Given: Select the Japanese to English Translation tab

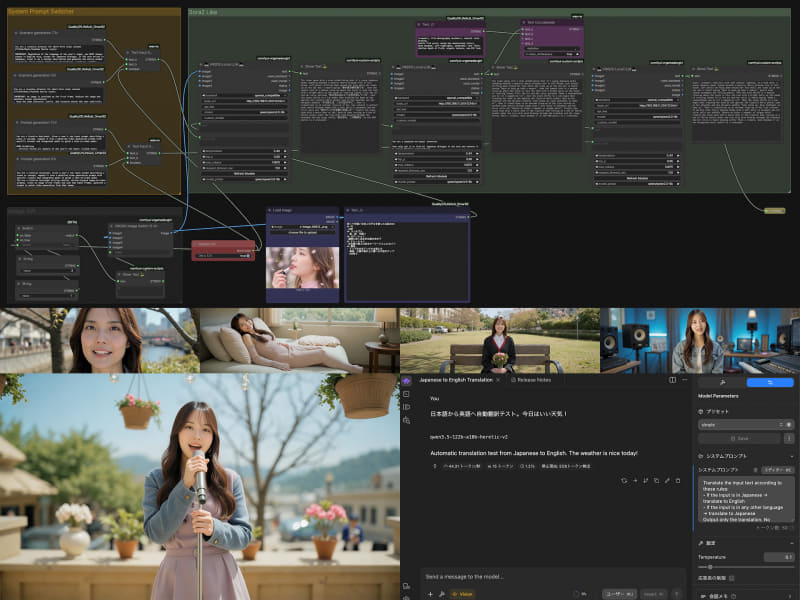Looking at the screenshot, I should (x=456, y=380).
